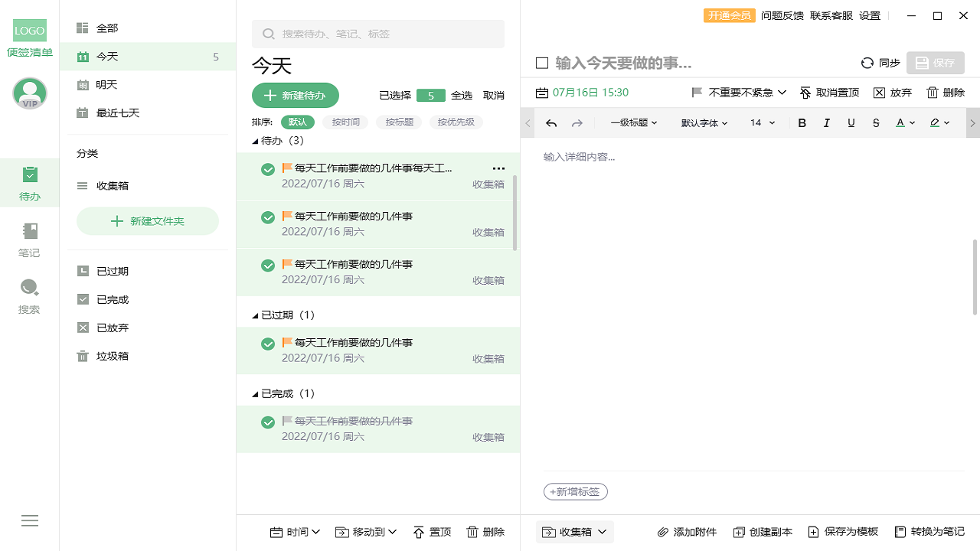Select 全选 to choose all todos
The height and width of the screenshot is (551, 980).
click(x=462, y=95)
